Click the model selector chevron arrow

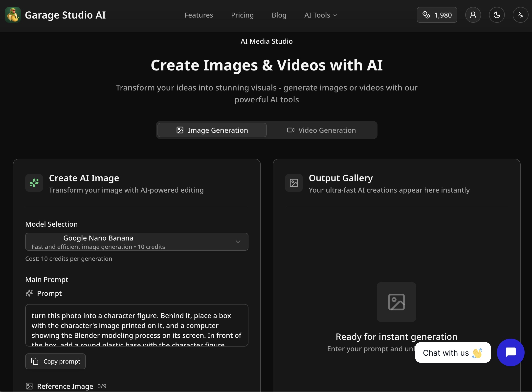tap(238, 242)
